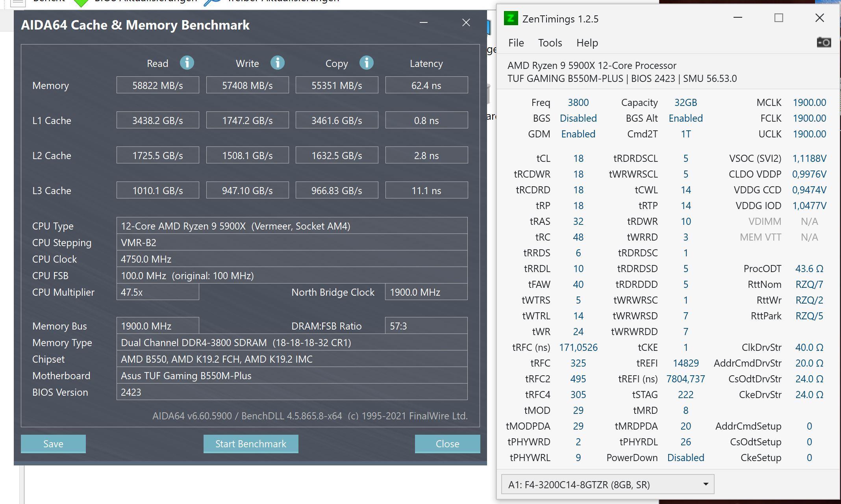Click the Chipset field AMD B550
This screenshot has width=841, height=504.
[x=292, y=359]
